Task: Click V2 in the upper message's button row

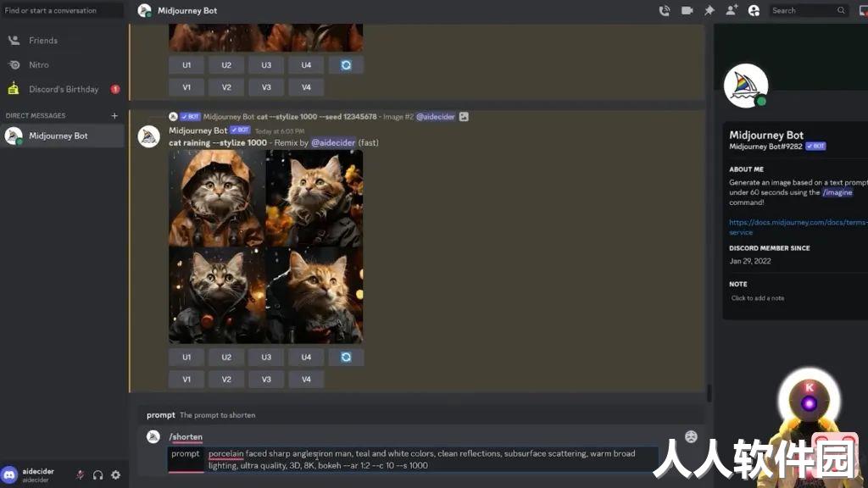Action: tap(226, 87)
